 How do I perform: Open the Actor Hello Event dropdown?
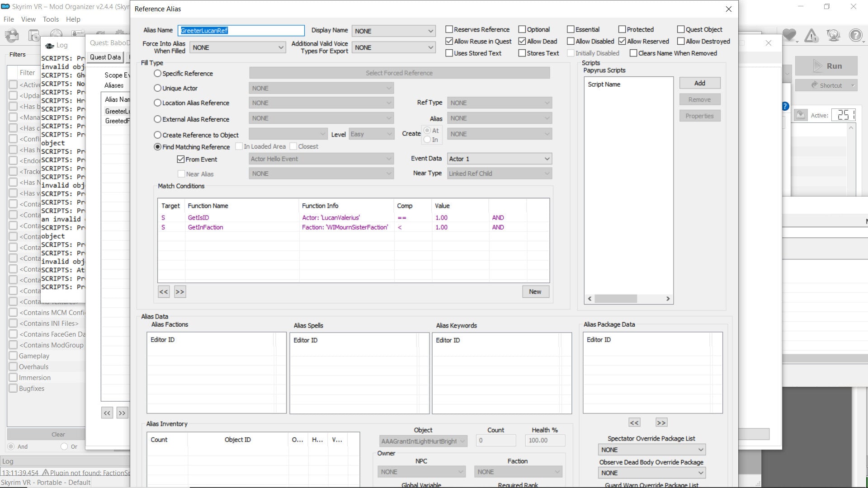tap(321, 159)
